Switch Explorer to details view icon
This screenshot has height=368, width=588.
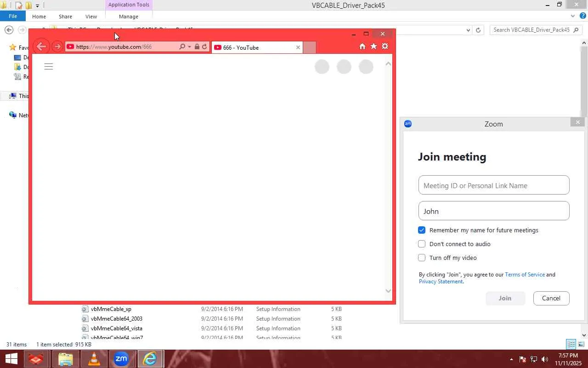(x=571, y=344)
